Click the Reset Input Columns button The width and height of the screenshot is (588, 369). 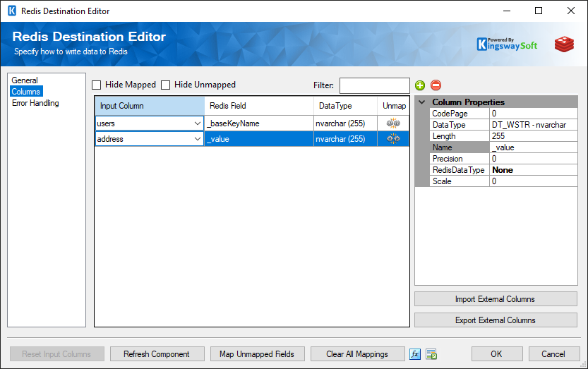[57, 354]
